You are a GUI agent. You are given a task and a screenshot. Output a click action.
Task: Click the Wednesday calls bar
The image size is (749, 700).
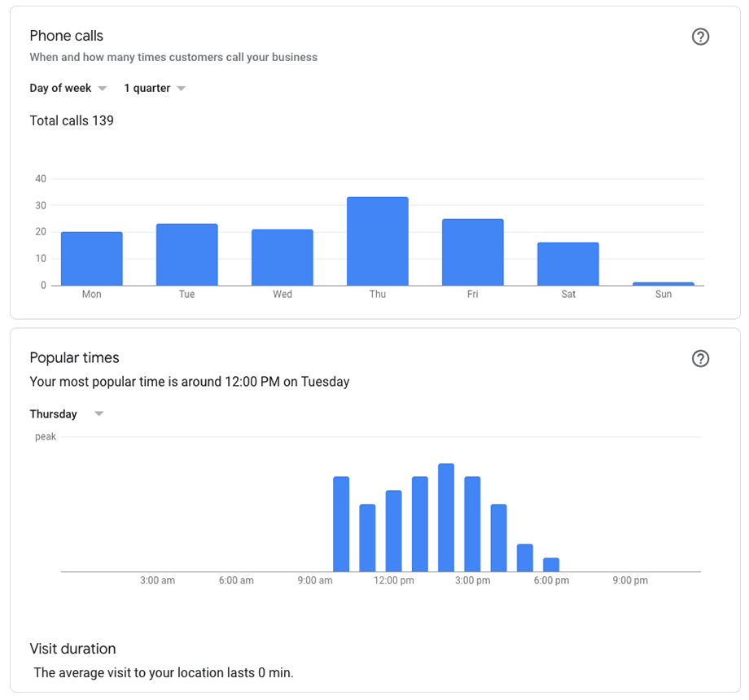point(283,257)
